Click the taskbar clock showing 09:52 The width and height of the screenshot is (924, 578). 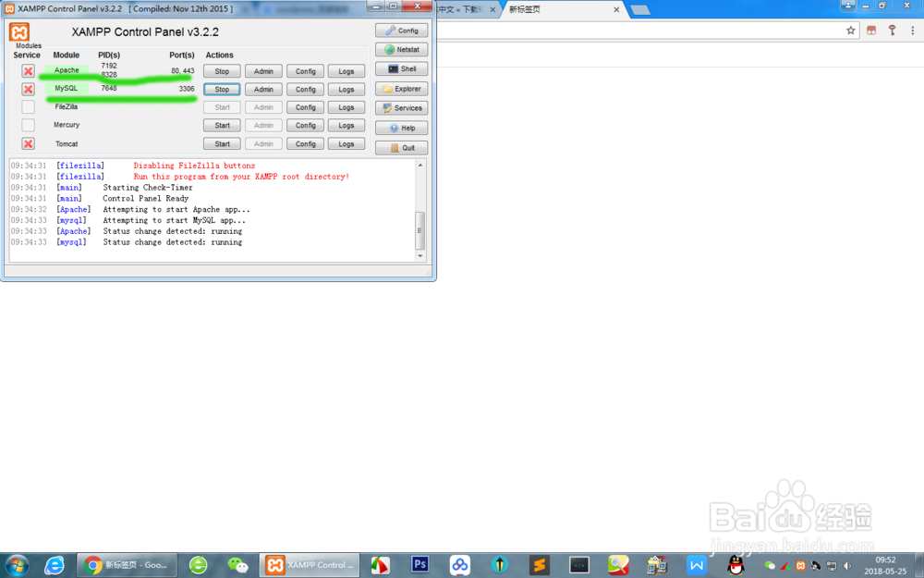pos(885,565)
